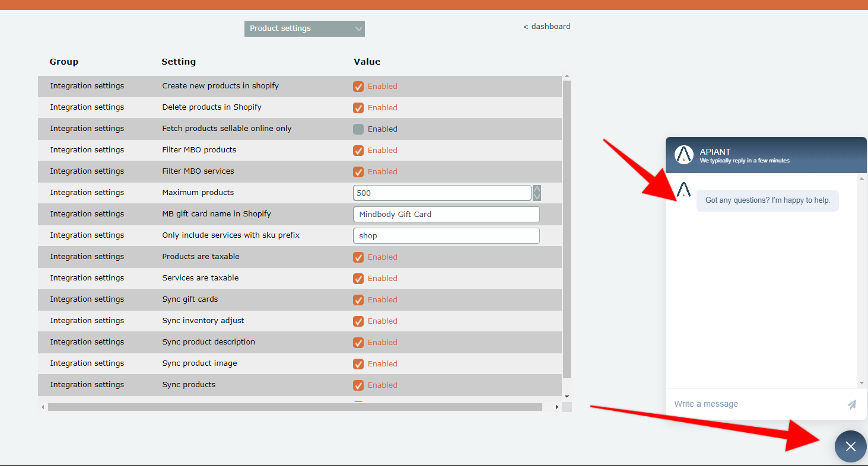Open the Product settings dropdown
Screen dimensions: 868x466
point(304,28)
